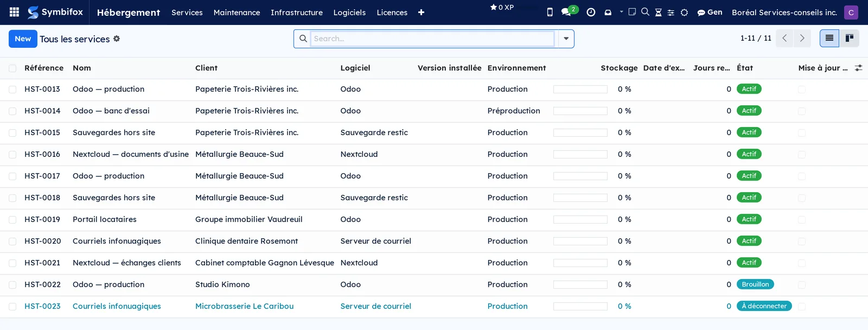Viewport: 868px width, 330px height.
Task: Open the Logiciels menu
Action: [x=349, y=12]
